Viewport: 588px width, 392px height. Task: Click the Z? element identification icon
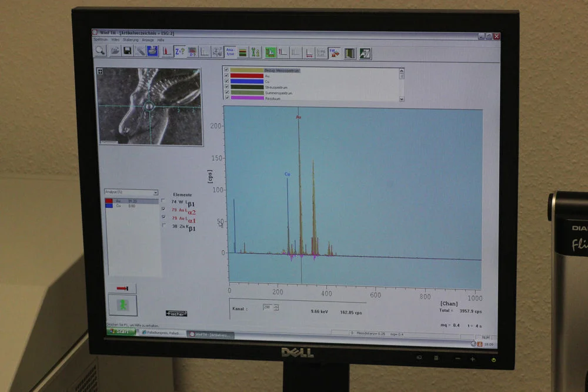tap(179, 51)
